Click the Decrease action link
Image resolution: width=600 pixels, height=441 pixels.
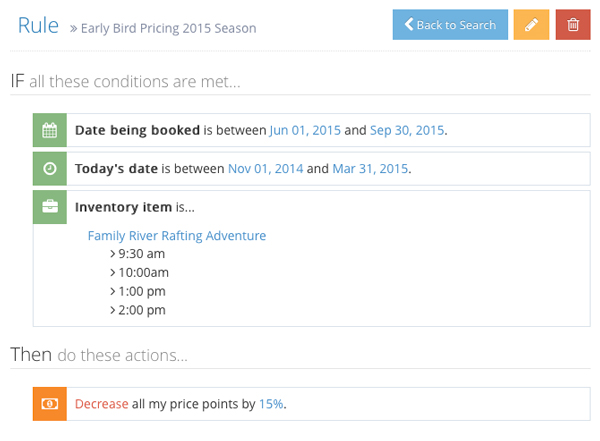pyautogui.click(x=101, y=403)
